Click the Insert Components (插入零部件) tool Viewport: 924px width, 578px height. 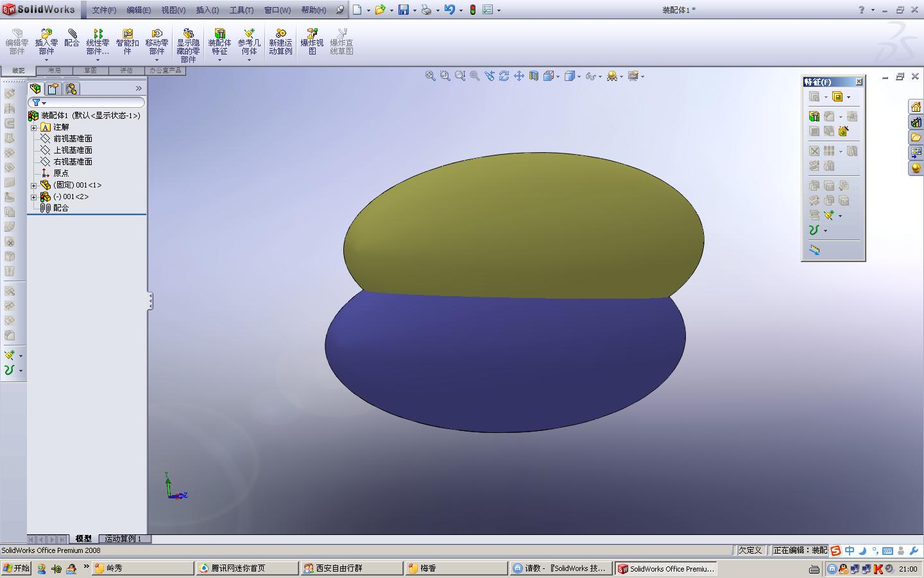pyautogui.click(x=46, y=42)
